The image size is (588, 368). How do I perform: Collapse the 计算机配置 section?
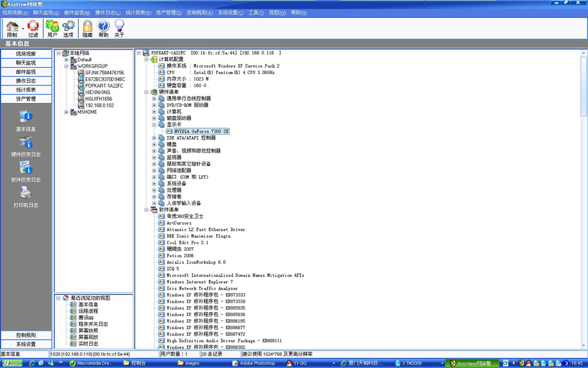click(146, 59)
